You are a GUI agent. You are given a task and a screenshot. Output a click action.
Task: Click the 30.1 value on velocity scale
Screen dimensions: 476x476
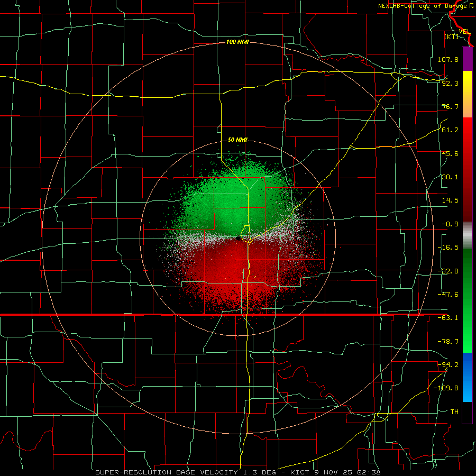450,177
